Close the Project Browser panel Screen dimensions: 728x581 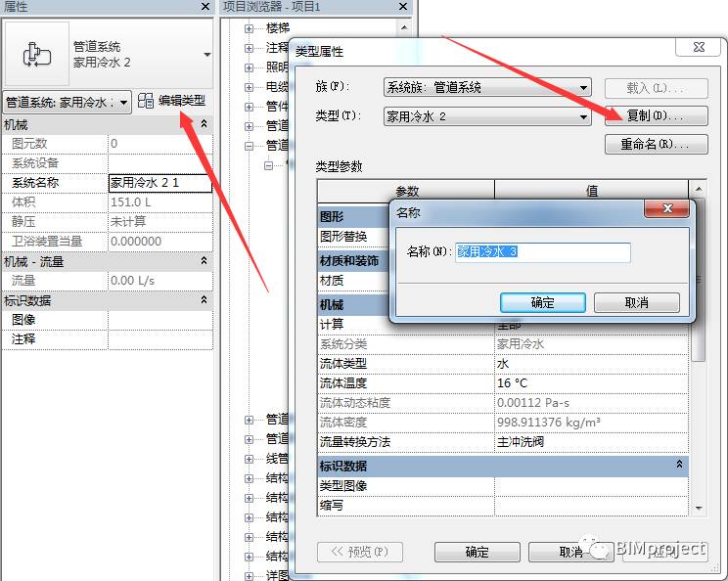[403, 7]
